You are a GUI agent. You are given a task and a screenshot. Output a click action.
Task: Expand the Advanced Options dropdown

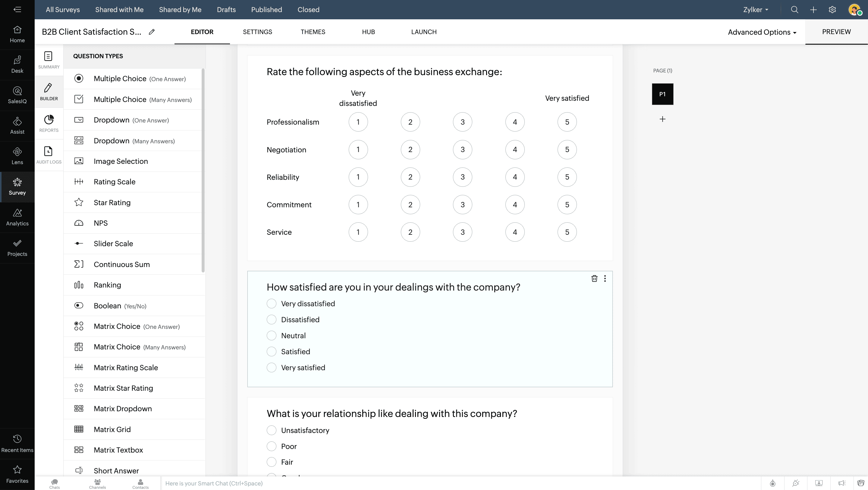coord(762,32)
